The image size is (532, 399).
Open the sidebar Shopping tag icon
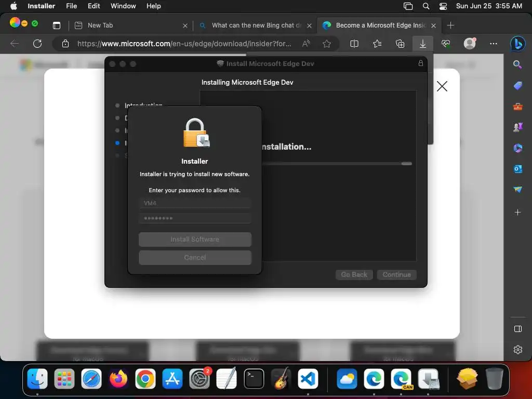click(518, 86)
